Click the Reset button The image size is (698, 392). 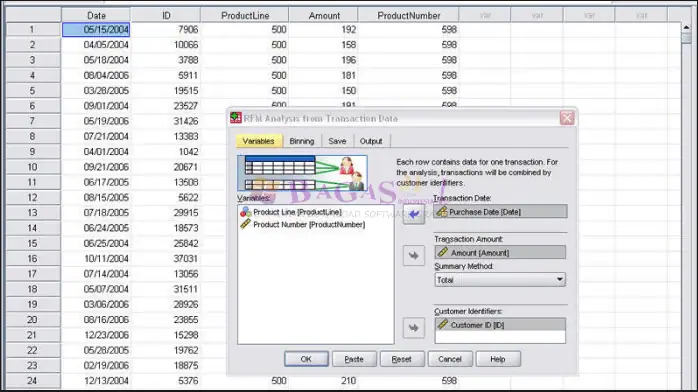tap(402, 359)
